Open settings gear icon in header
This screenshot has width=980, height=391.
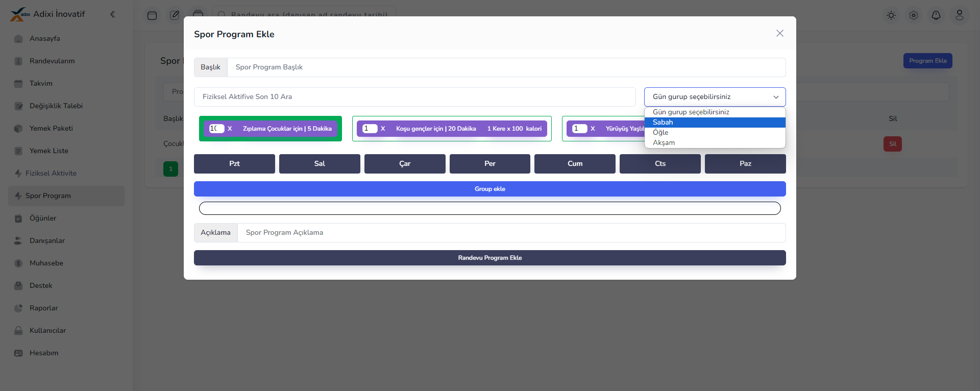914,15
